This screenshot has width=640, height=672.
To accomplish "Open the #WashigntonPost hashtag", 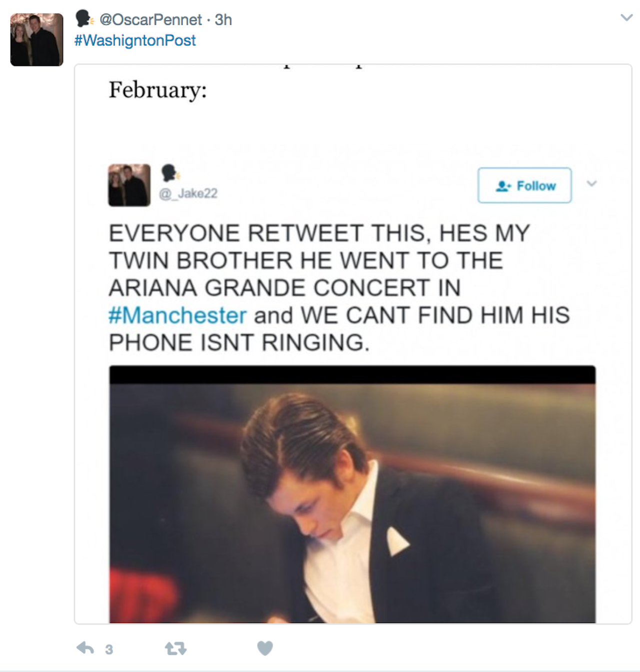I will 135,40.
